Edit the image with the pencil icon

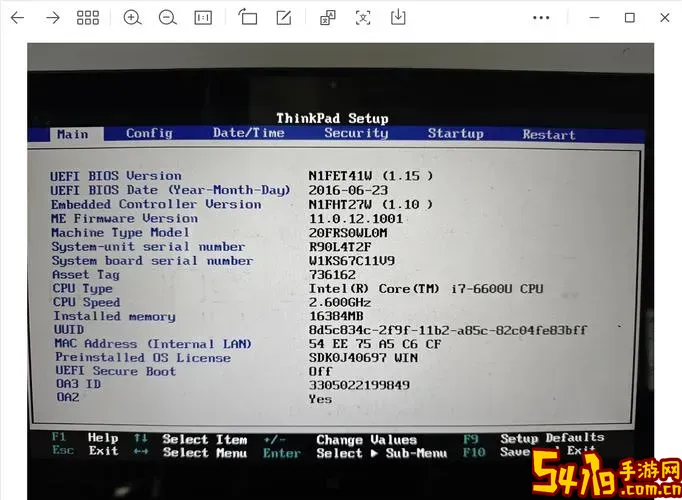pyautogui.click(x=284, y=18)
